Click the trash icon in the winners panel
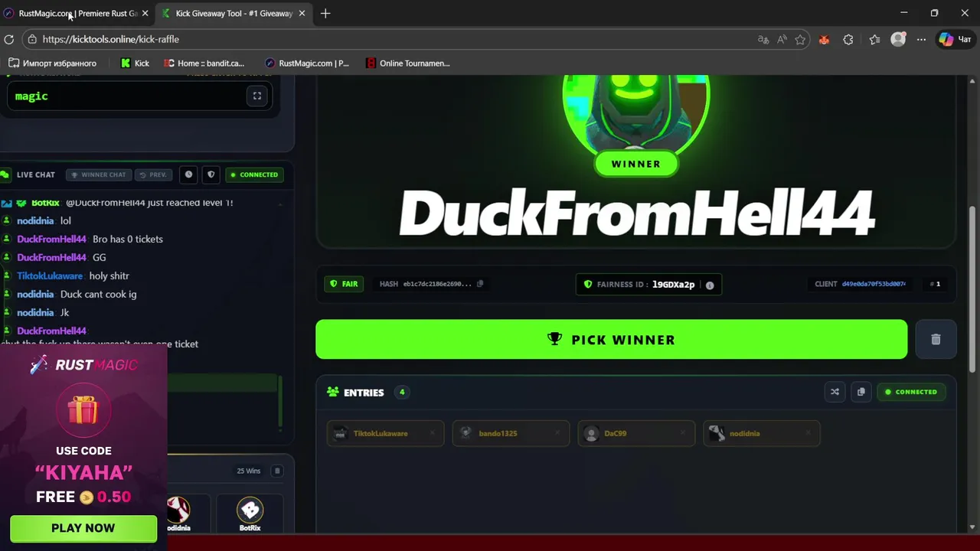The width and height of the screenshot is (980, 551). click(277, 471)
